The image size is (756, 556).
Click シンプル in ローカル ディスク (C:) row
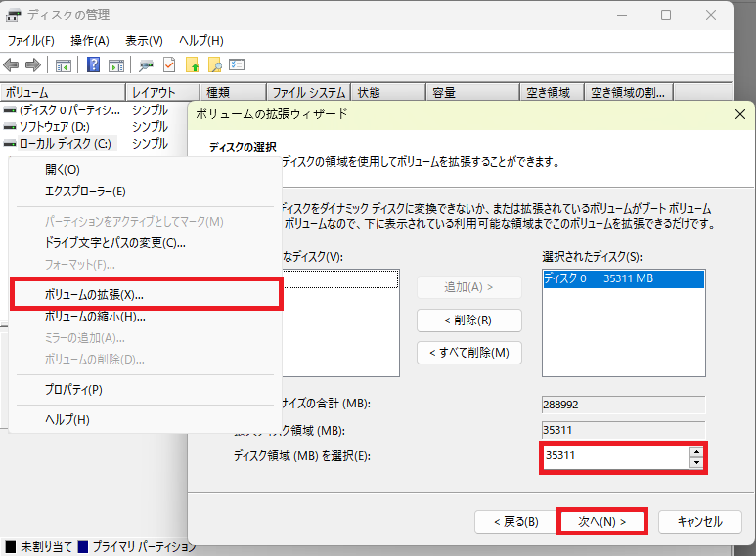tap(150, 143)
